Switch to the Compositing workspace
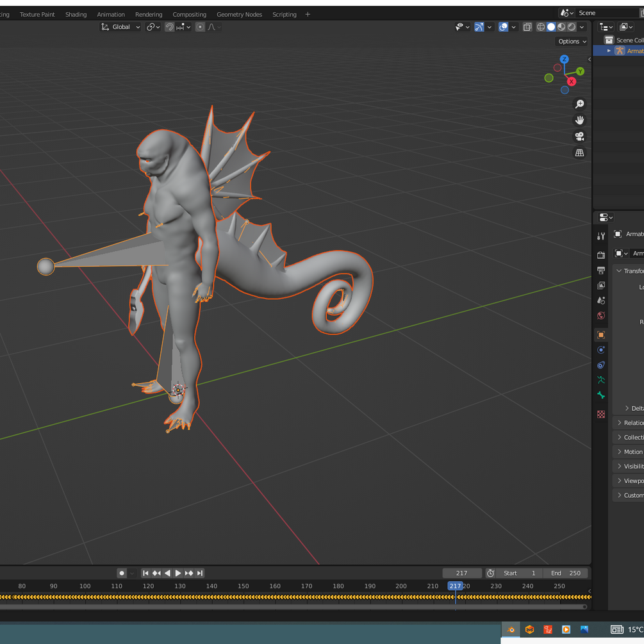The height and width of the screenshot is (644, 644). click(189, 14)
